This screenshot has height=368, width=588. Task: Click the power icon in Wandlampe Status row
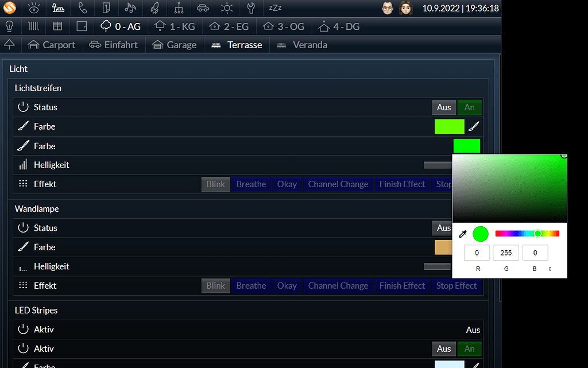pos(23,227)
